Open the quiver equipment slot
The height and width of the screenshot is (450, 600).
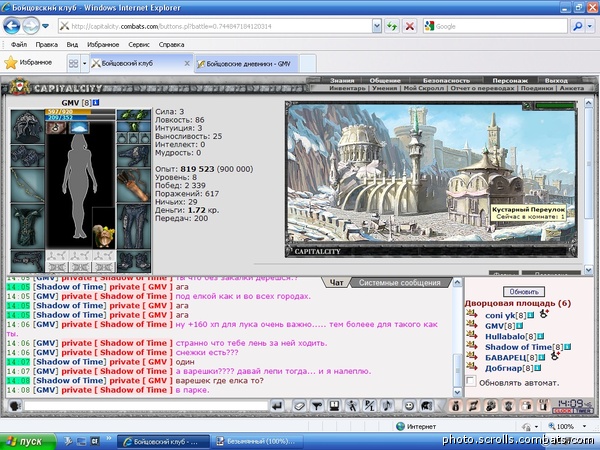pyautogui.click(x=134, y=186)
